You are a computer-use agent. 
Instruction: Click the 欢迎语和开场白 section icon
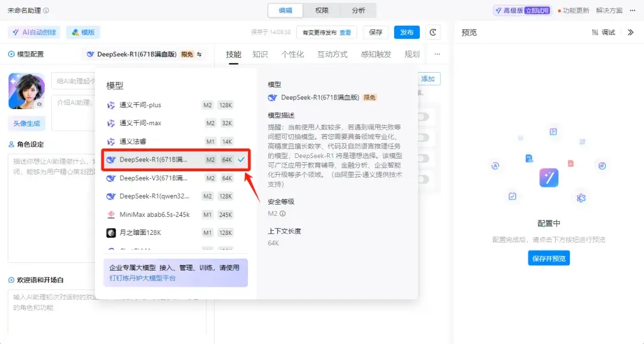tap(11, 280)
